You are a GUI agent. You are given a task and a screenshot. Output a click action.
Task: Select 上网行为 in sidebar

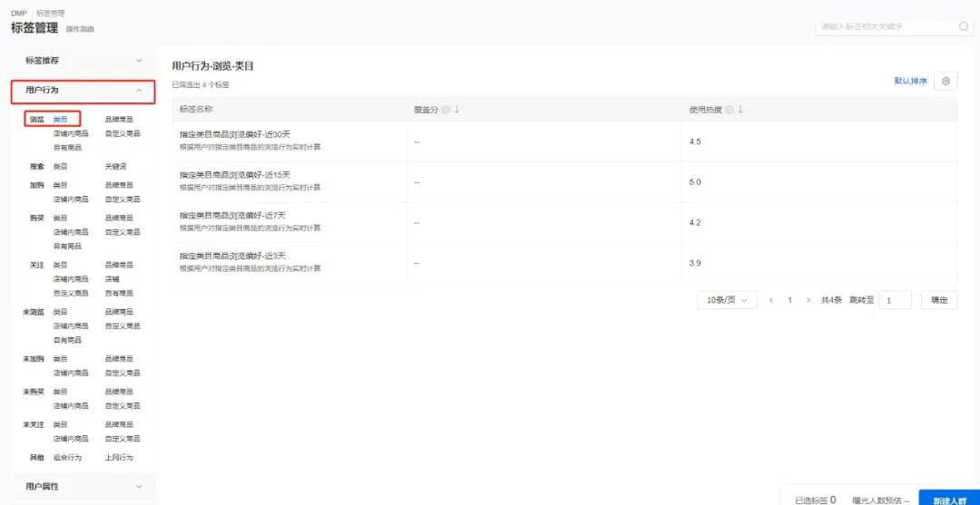(119, 458)
